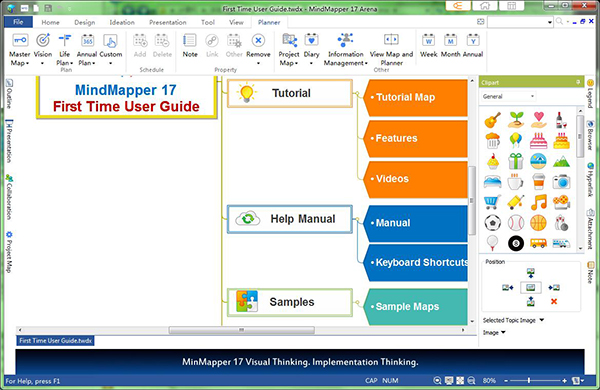Screen dimensions: 600x390
Task: Click the horizontal canvas scrollbar thumb
Action: 241,330
